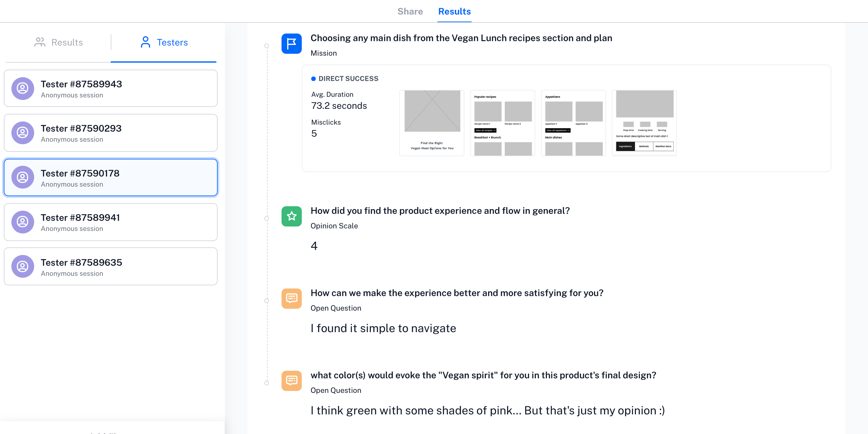Select the Testers sidebar tab

coord(164,42)
